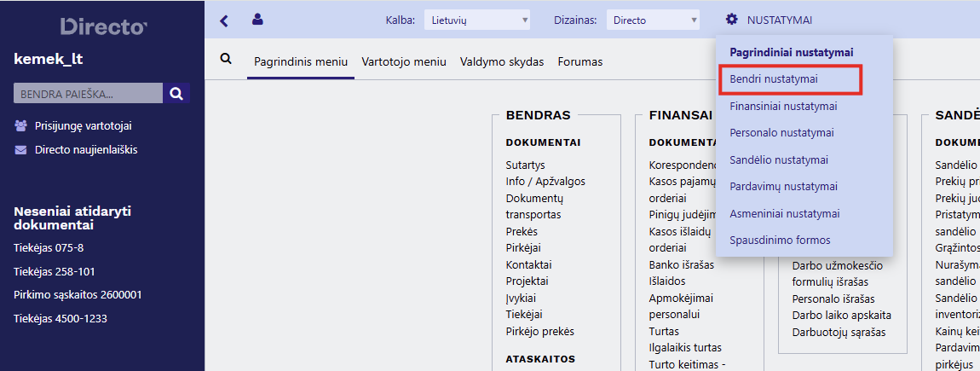
Task: Open Darbo laiko apskaita link
Action: pos(842,316)
